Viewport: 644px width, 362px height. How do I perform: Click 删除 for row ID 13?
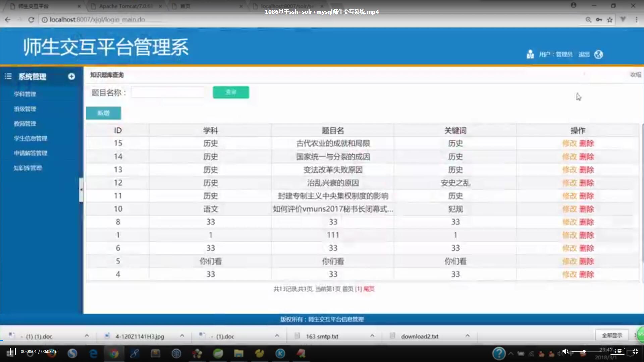[x=587, y=170]
